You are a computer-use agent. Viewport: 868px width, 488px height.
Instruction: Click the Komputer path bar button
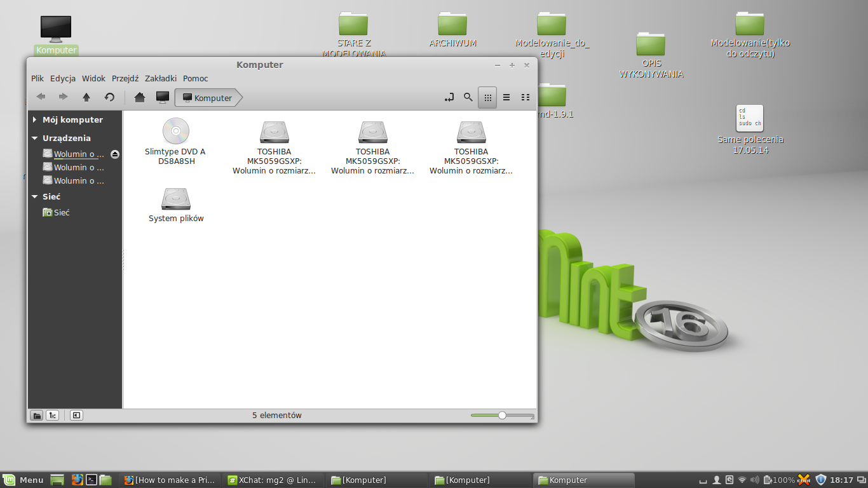click(208, 98)
